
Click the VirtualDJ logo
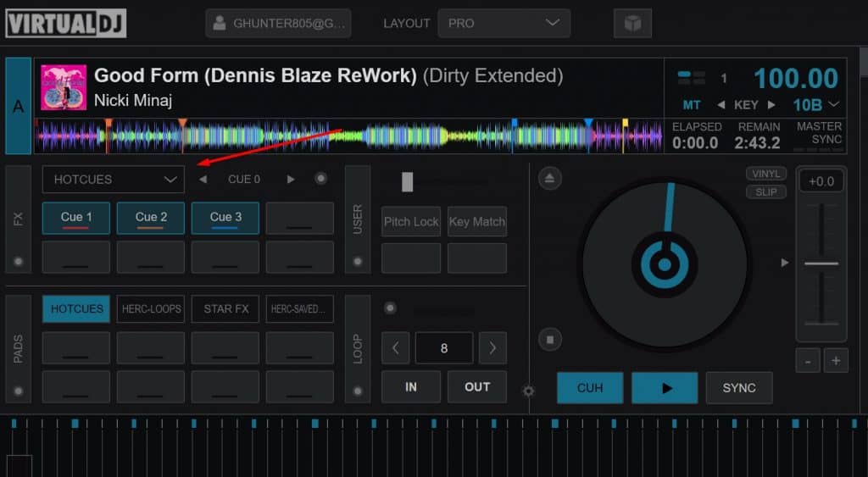click(66, 23)
